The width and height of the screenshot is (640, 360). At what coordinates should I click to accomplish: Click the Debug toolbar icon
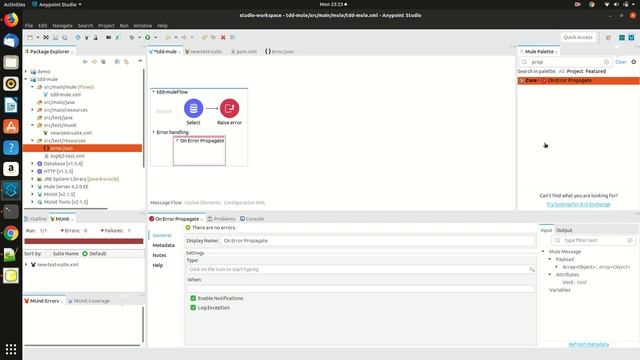[x=131, y=38]
